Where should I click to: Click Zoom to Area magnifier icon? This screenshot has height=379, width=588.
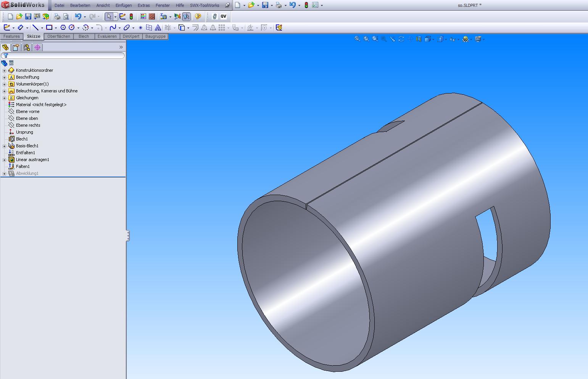click(366, 39)
